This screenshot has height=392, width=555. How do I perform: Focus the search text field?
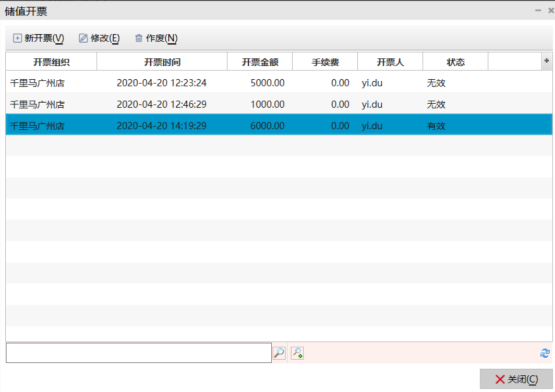[x=138, y=353]
